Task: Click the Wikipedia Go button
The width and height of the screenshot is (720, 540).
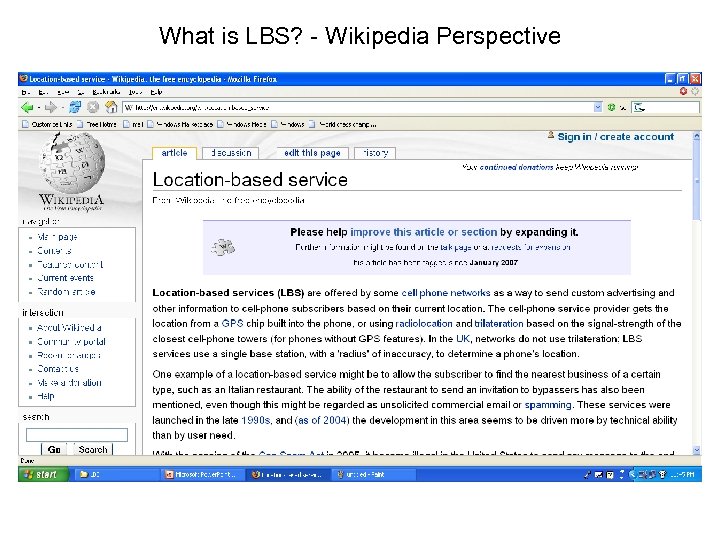Action: (54, 450)
